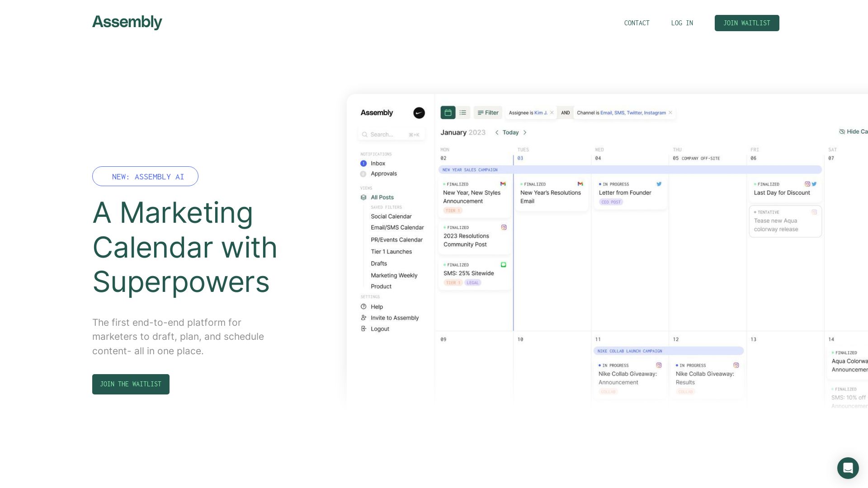
Task: Go to the next month
Action: tap(525, 132)
